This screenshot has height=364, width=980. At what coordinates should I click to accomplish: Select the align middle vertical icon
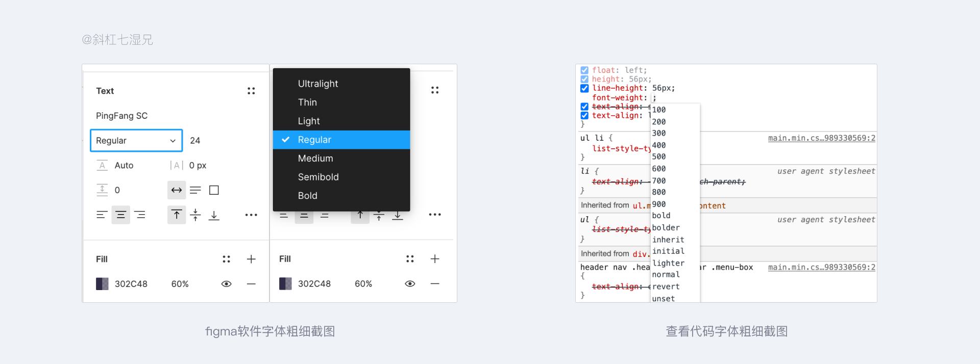point(195,215)
